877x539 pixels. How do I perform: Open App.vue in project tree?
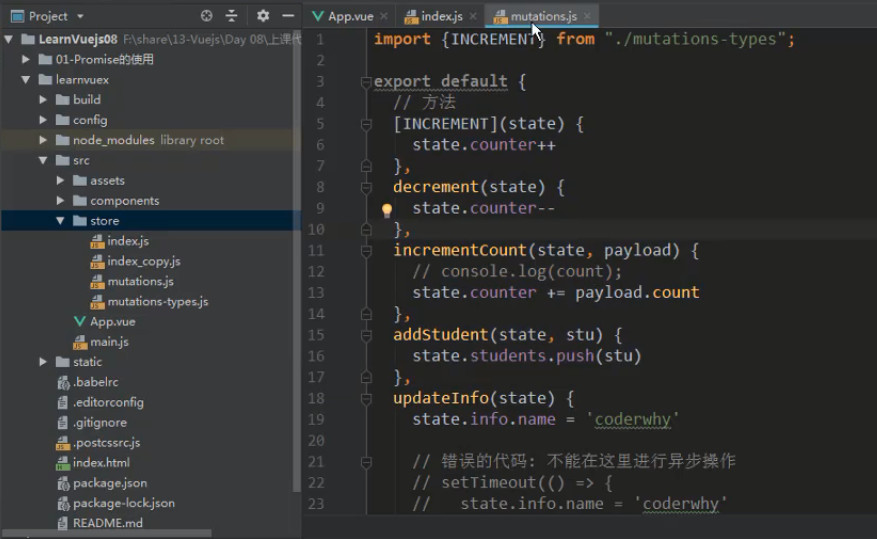pyautogui.click(x=112, y=321)
